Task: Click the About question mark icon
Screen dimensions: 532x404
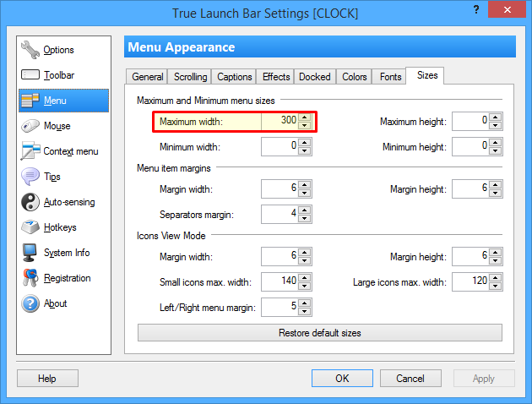Action: (30, 303)
